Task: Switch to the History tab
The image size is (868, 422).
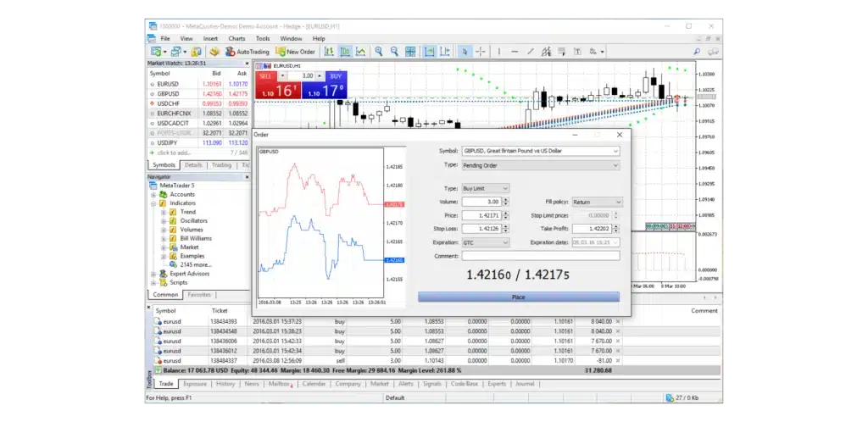Action: tap(225, 384)
